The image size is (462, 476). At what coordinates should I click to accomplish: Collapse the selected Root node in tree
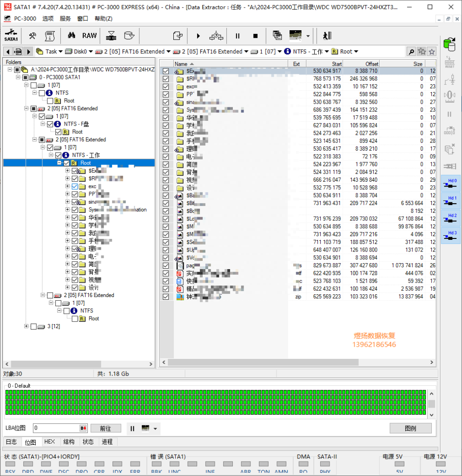[59, 163]
